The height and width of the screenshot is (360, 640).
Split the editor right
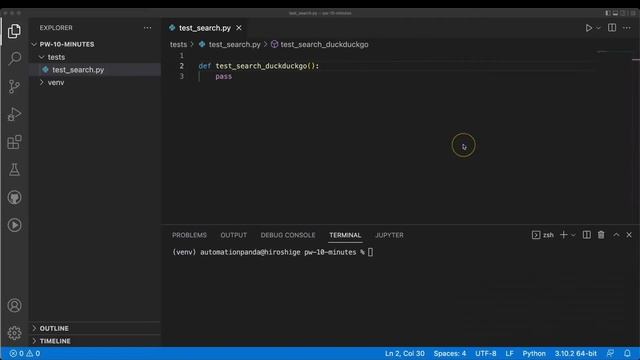coord(612,28)
